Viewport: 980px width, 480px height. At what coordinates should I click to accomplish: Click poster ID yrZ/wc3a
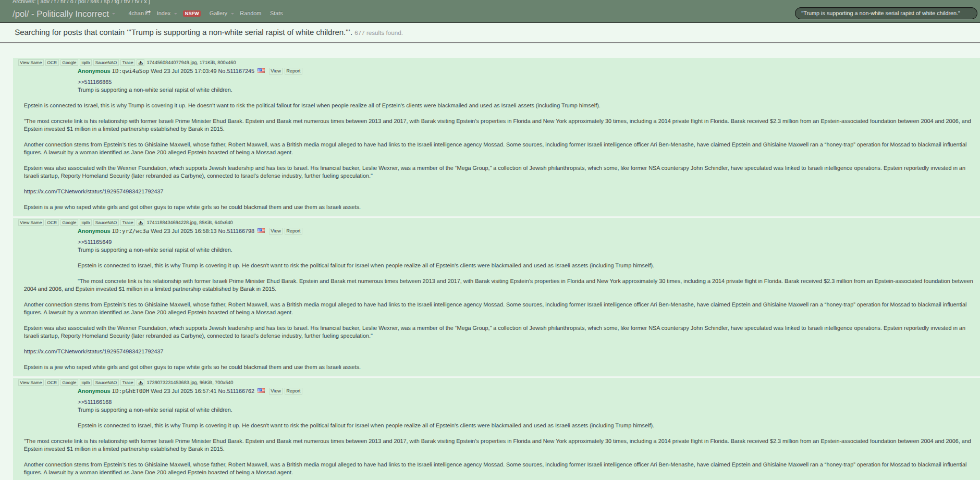(x=130, y=231)
